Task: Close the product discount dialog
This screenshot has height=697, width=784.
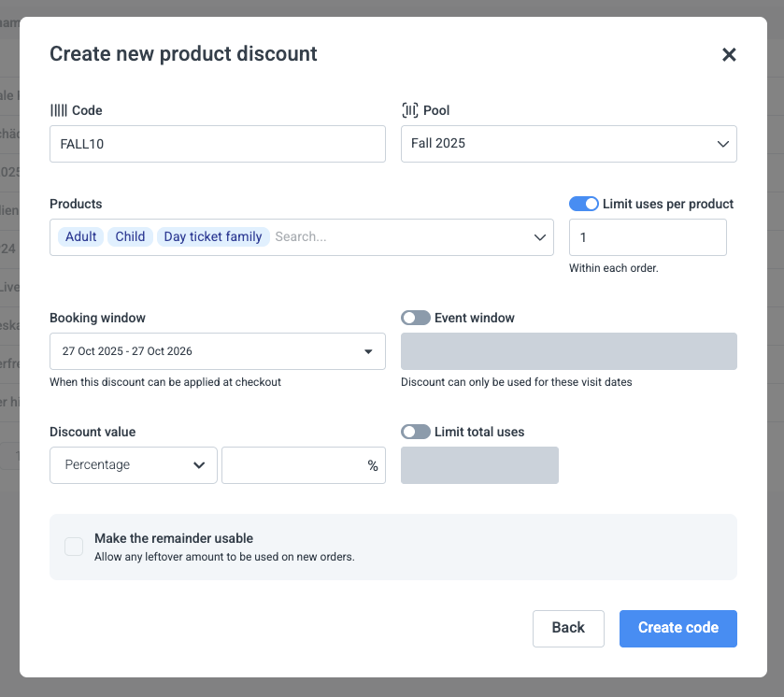Action: pos(729,55)
